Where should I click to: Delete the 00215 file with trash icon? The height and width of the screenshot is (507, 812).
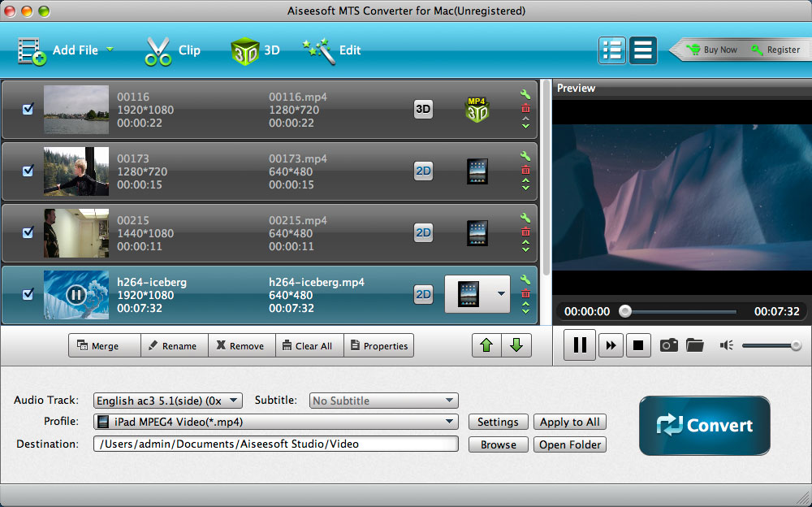525,232
